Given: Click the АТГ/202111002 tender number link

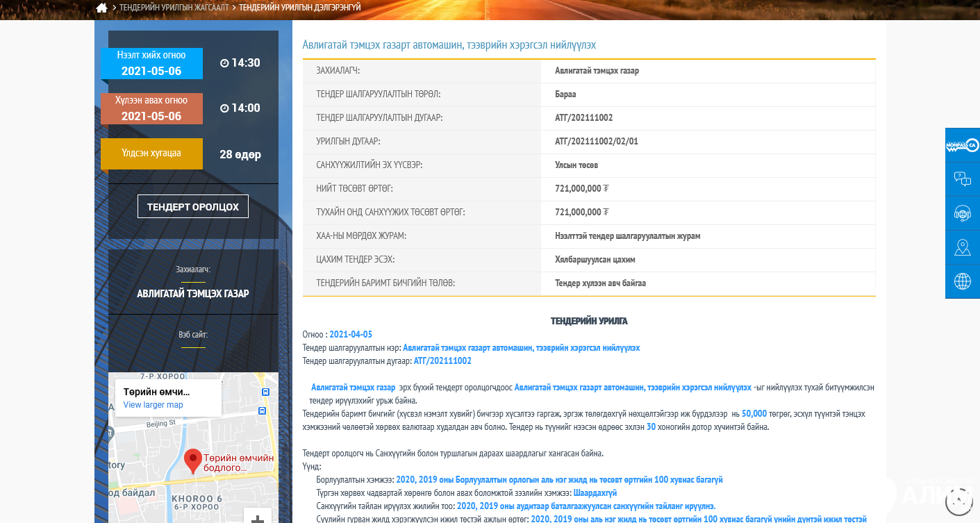Looking at the screenshot, I should coord(442,360).
